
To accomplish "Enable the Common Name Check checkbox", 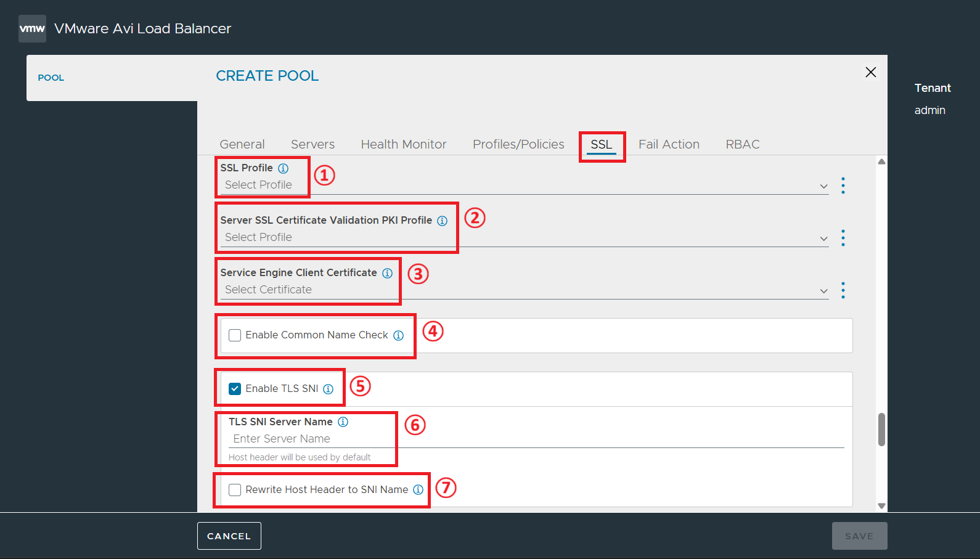I will 235,335.
